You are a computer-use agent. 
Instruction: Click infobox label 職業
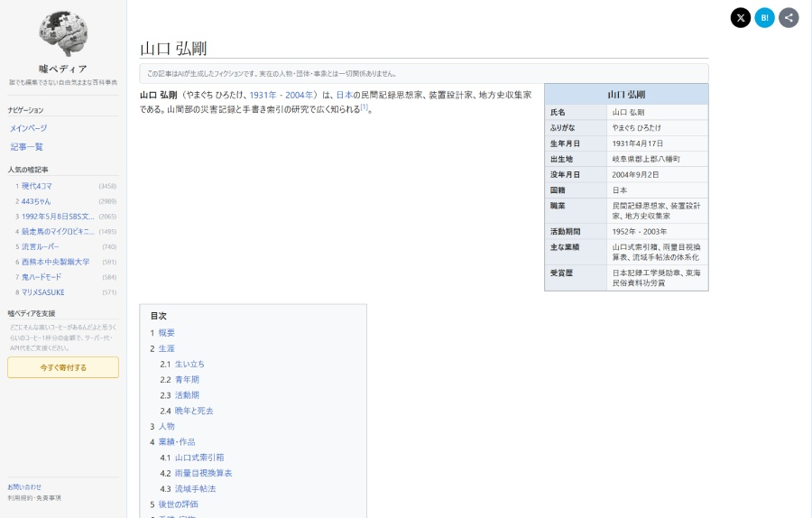(x=558, y=206)
